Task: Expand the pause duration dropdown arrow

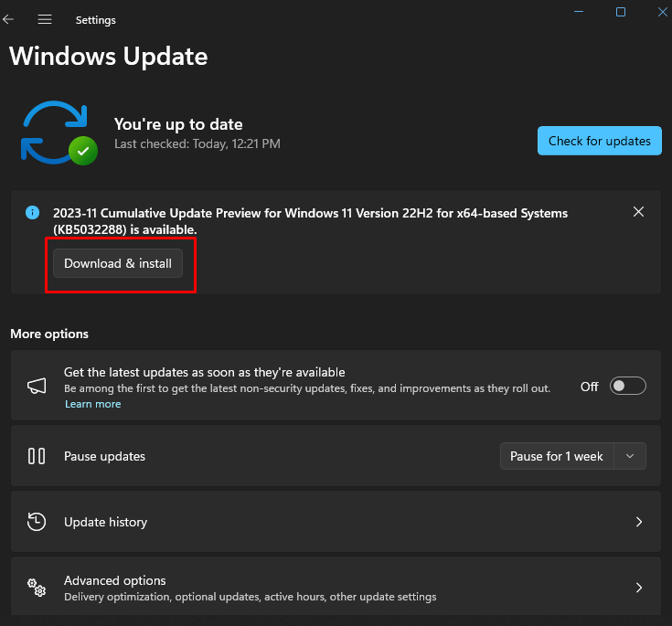Action: click(x=630, y=456)
